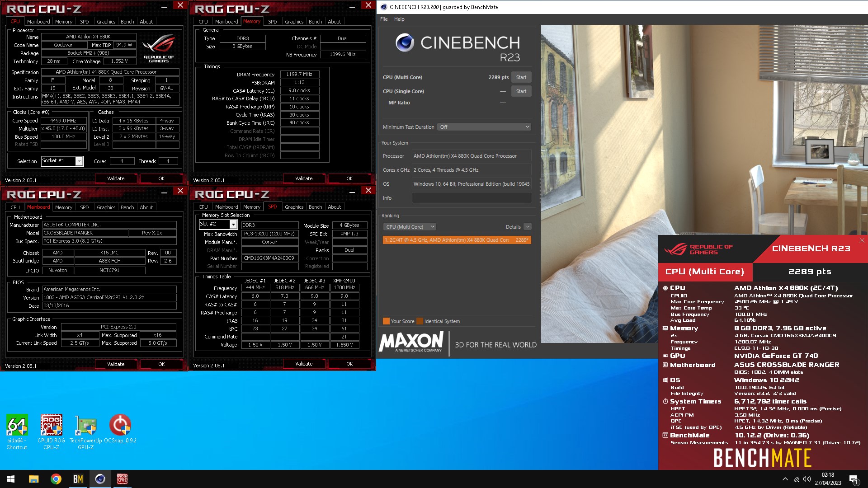Image resolution: width=868 pixels, height=488 pixels.
Task: Click the CPU (Multi Core) BenchMate label
Action: tap(704, 272)
